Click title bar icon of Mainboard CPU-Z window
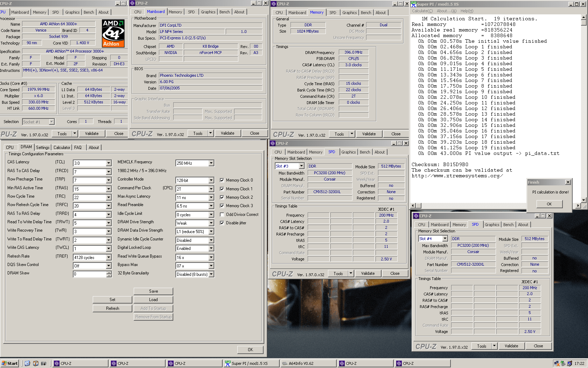Viewport: 588px width, 368px height. tap(132, 3)
